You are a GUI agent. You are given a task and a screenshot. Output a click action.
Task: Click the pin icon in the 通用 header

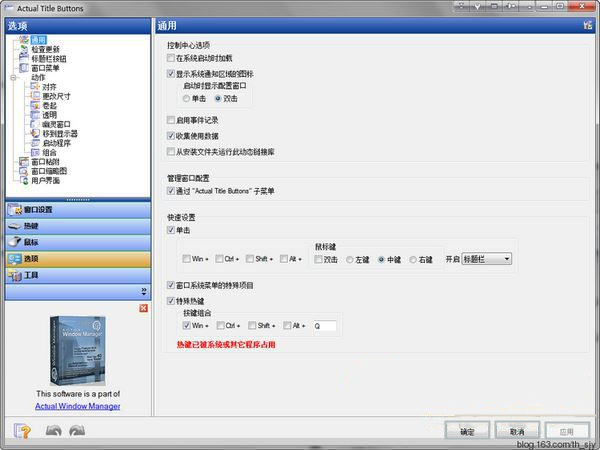click(588, 24)
